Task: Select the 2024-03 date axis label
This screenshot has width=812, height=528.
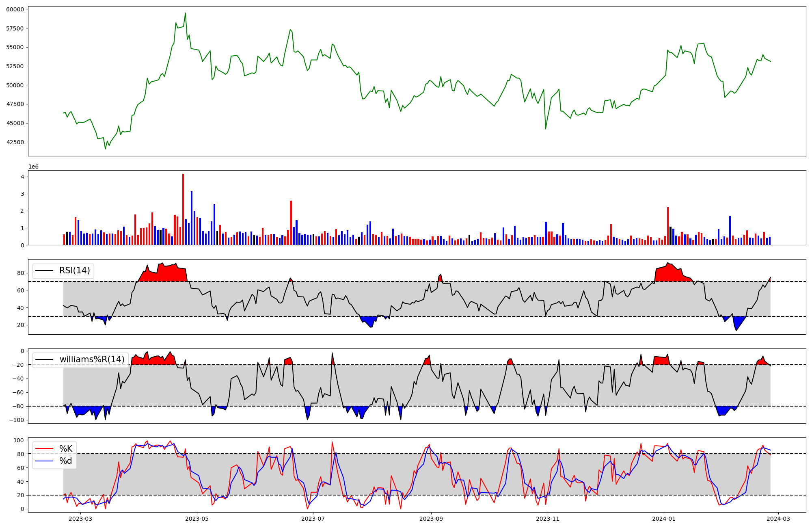Action: (778, 519)
